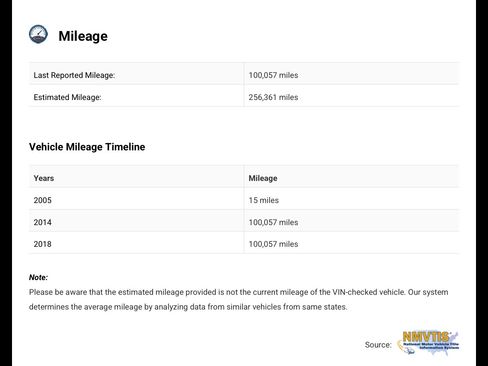Click the Last Reported 100,057 miles value

coord(273,75)
